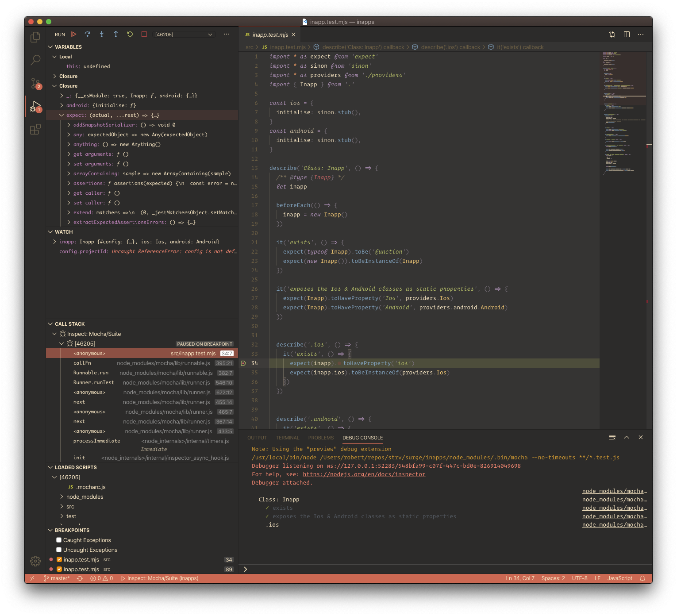Step into the function call

[102, 34]
